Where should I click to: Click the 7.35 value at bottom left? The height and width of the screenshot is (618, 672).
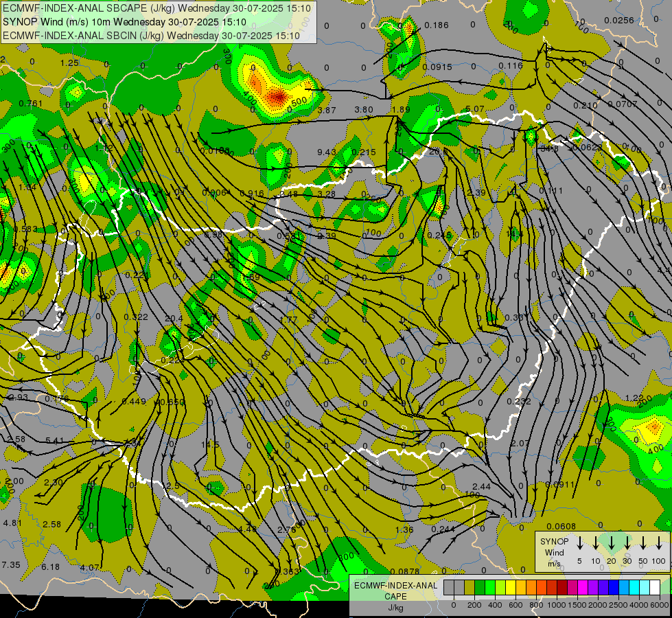(11, 565)
